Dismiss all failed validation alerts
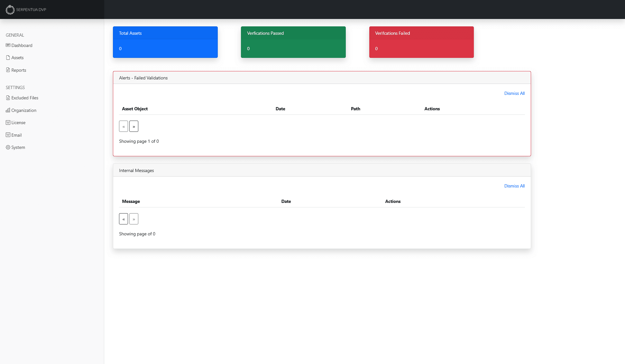Image resolution: width=625 pixels, height=364 pixels. pyautogui.click(x=514, y=93)
